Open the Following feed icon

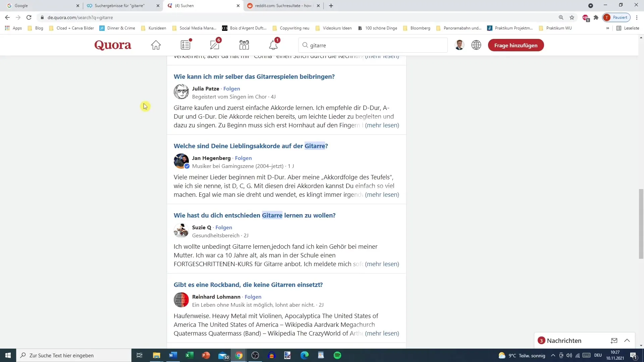[x=185, y=45]
